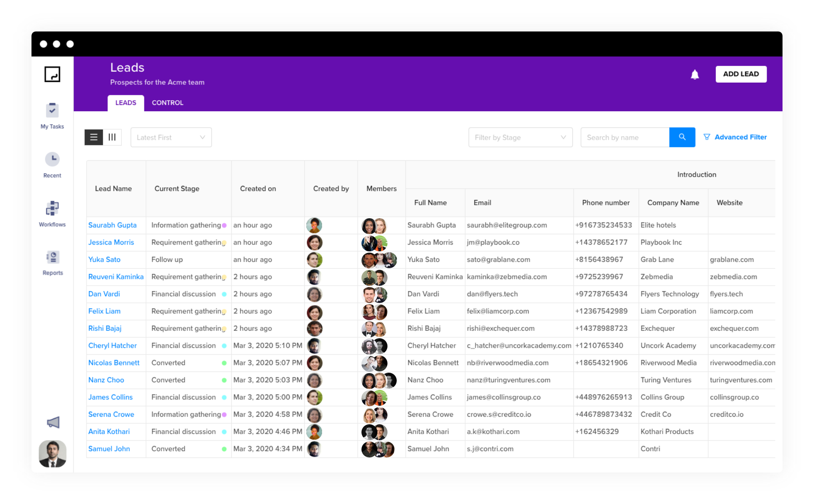Click Nicolas Bennett's green Converted status dot
The width and height of the screenshot is (814, 504).
click(x=224, y=363)
